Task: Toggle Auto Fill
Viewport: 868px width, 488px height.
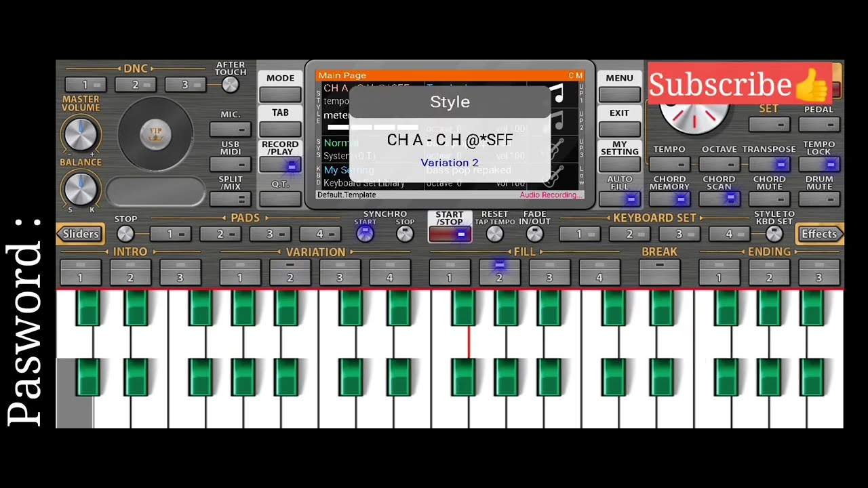Action: (x=619, y=199)
